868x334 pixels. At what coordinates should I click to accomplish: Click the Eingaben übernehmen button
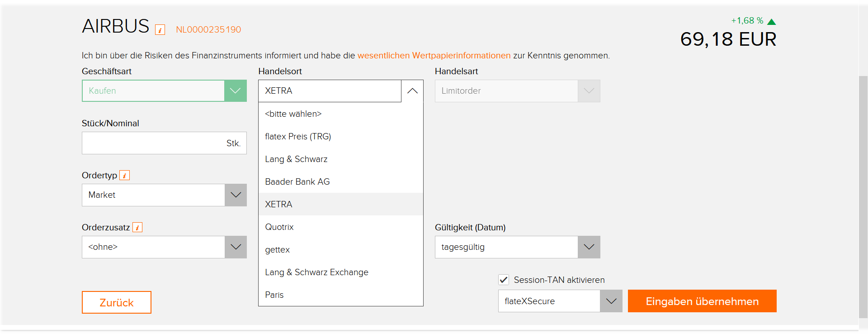[x=702, y=301]
